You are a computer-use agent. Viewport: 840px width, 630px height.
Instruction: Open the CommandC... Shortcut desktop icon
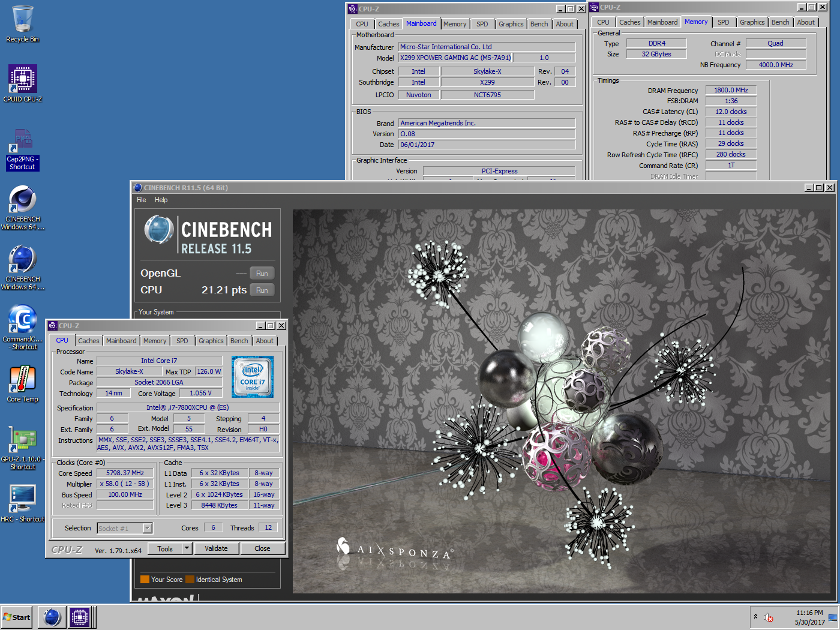(x=22, y=328)
